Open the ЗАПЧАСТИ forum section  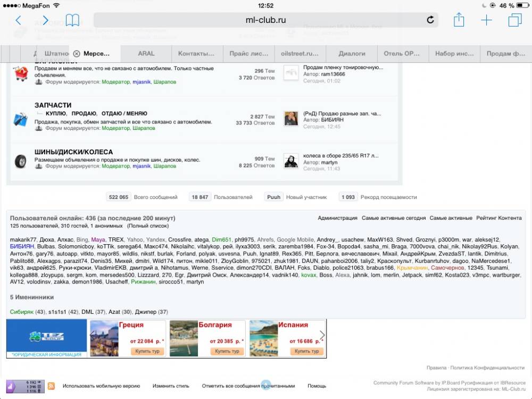tap(53, 105)
